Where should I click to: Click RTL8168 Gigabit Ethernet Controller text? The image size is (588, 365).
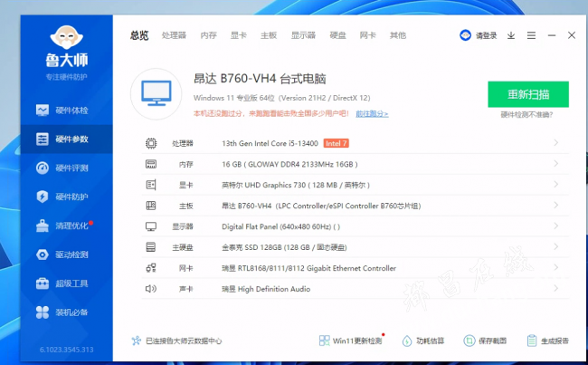309,268
